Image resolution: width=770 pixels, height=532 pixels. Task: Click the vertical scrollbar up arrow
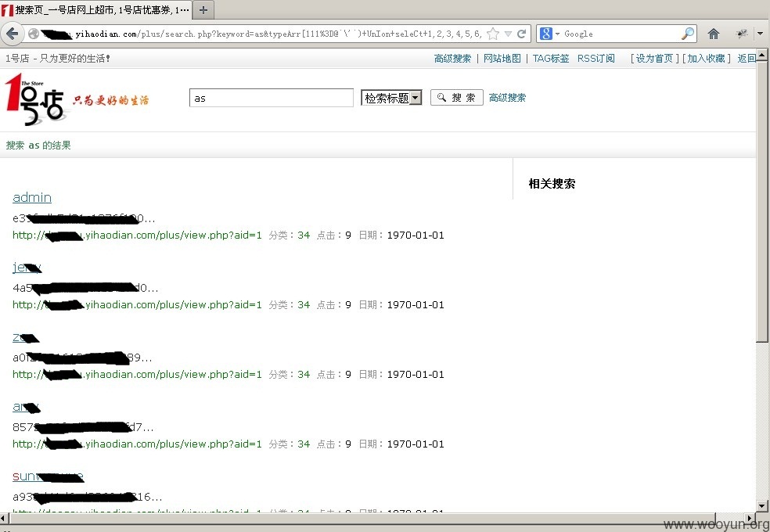761,55
